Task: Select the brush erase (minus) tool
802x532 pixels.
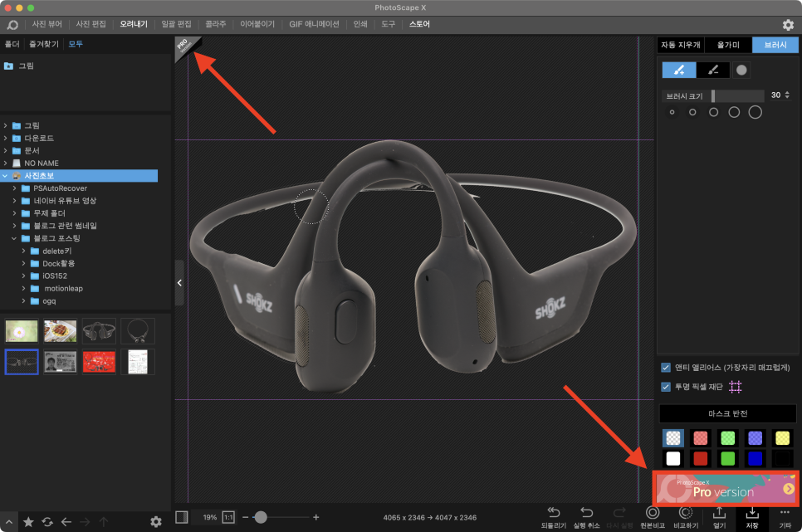Action: pyautogui.click(x=713, y=70)
